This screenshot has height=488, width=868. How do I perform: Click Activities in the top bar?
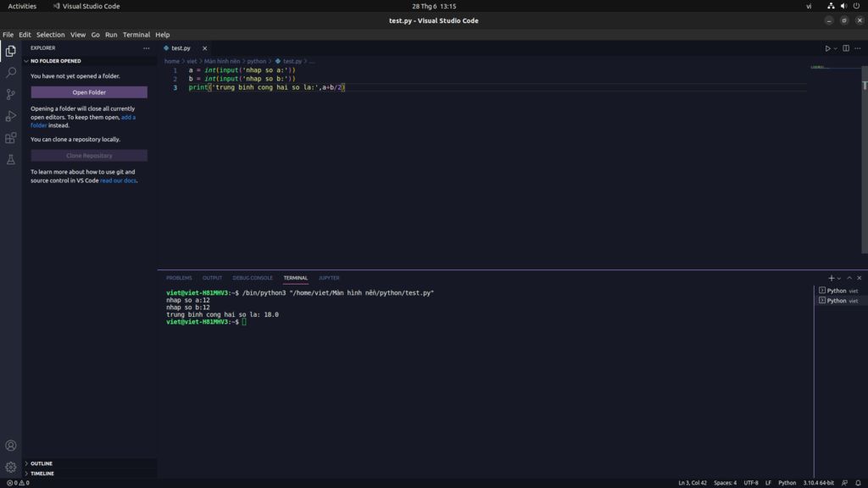pyautogui.click(x=22, y=6)
